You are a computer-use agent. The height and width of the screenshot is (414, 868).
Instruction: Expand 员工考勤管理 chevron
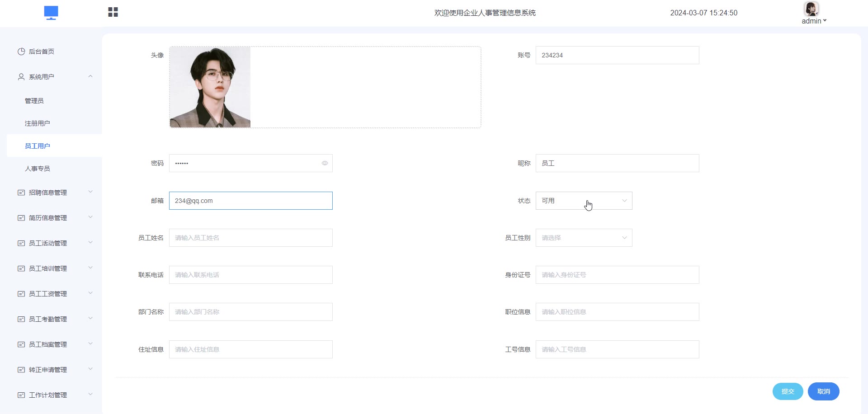click(x=90, y=319)
